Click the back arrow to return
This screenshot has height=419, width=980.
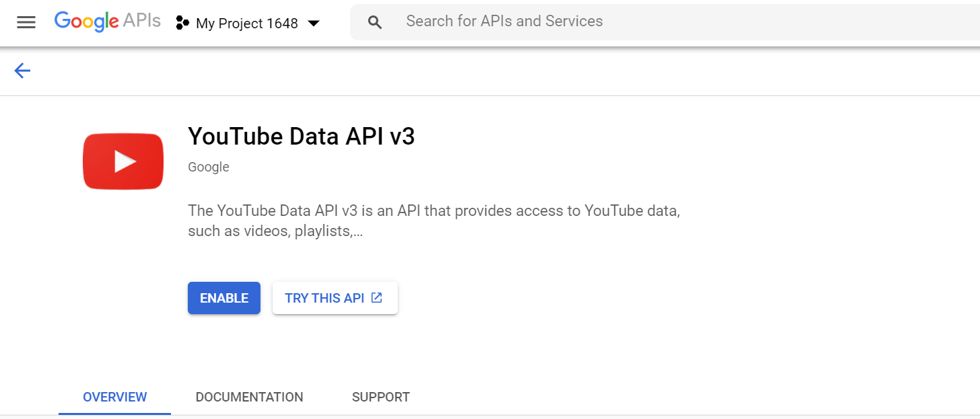[x=22, y=71]
